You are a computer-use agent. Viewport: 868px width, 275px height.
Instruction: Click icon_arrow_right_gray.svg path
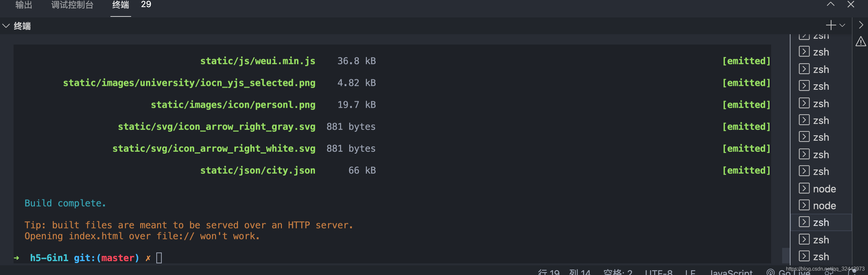[x=217, y=127]
